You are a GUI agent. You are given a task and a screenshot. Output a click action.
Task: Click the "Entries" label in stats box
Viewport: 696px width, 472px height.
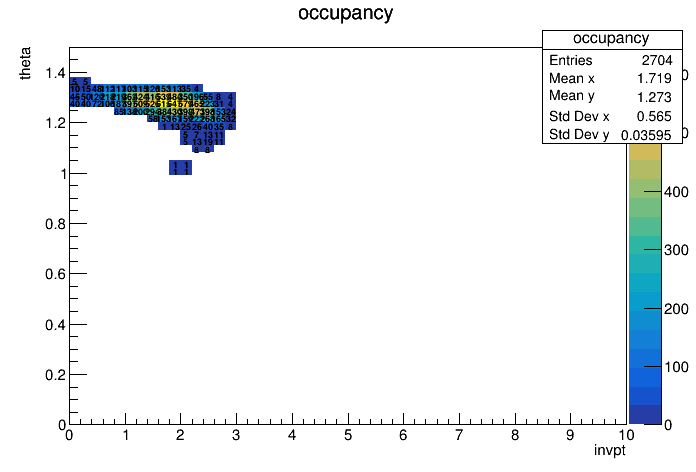[x=571, y=60]
